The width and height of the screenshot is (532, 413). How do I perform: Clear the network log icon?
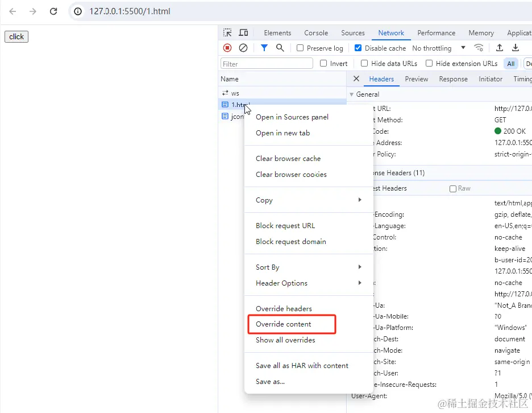pos(243,48)
